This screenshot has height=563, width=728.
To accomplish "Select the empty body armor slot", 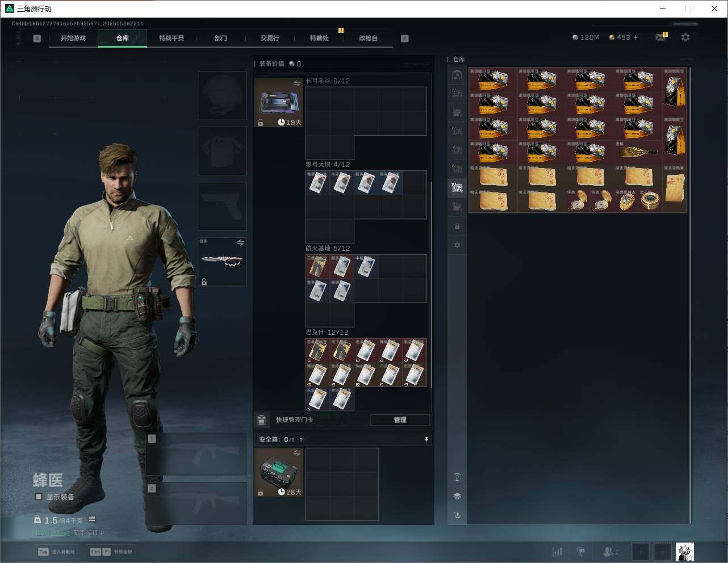I will 222,150.
